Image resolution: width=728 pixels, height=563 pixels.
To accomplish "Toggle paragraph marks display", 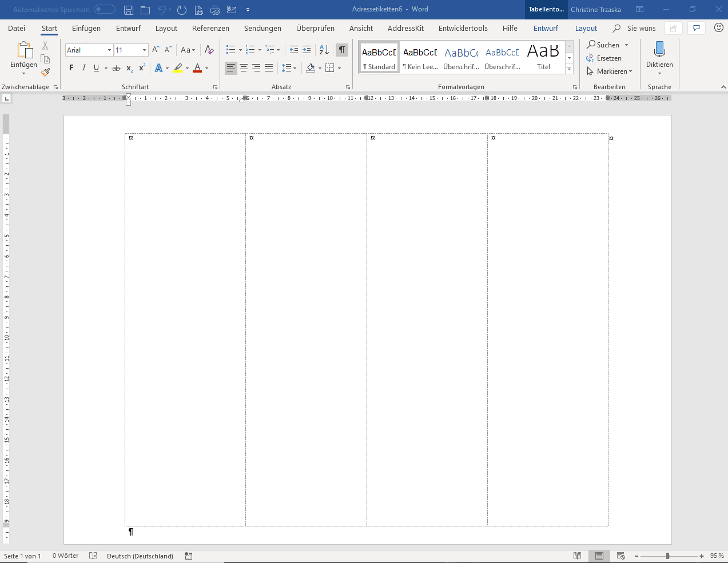I will 341,50.
